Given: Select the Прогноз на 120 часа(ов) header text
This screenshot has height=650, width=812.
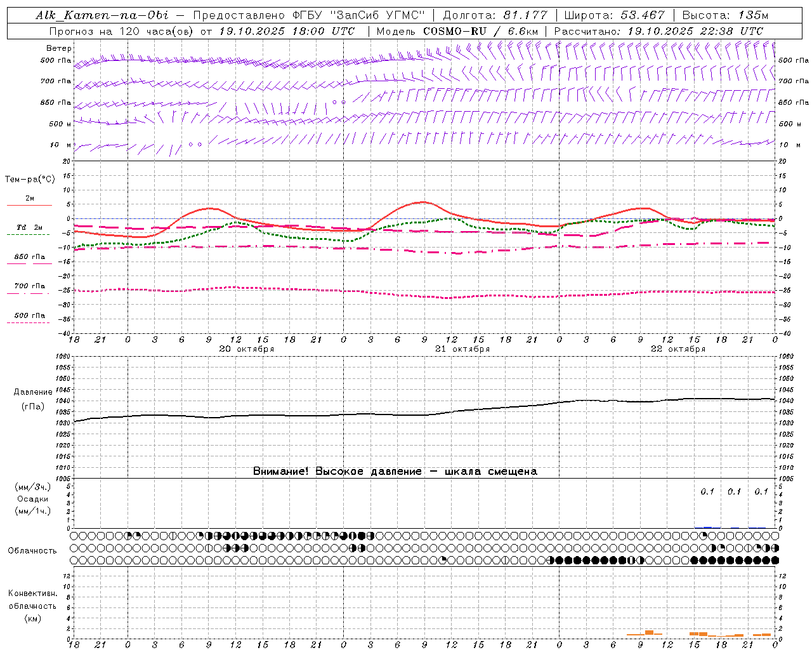Looking at the screenshot, I should [122, 31].
